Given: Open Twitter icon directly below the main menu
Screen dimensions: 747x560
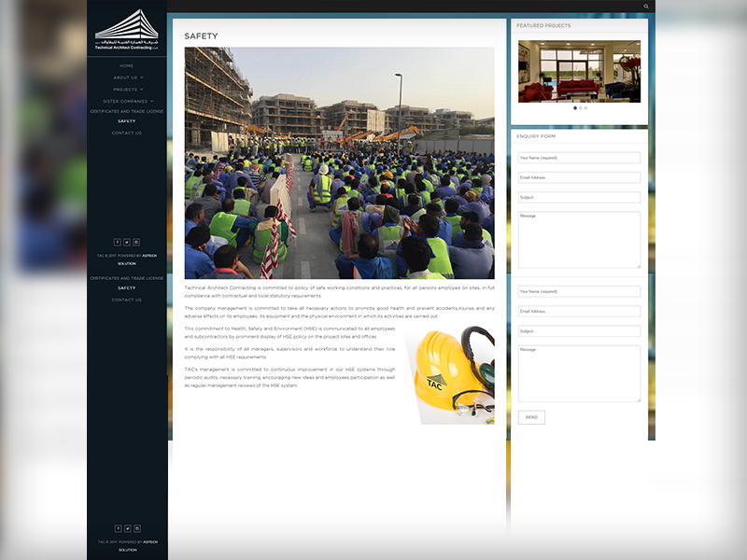Looking at the screenshot, I should point(127,242).
